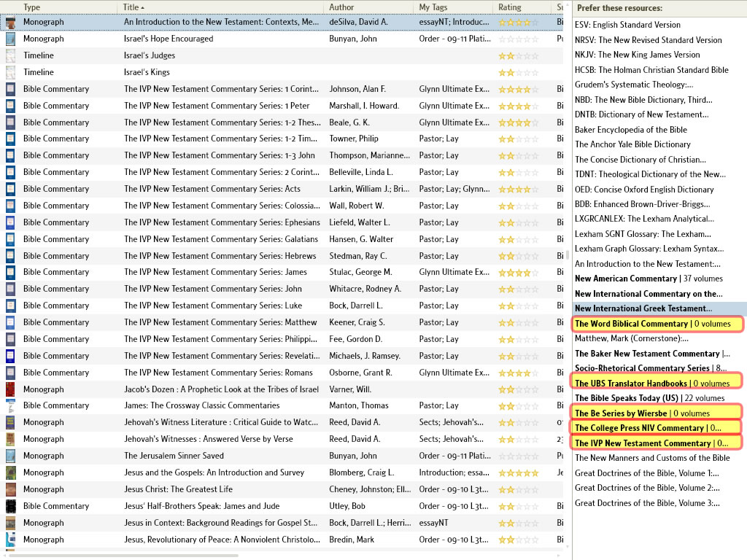The height and width of the screenshot is (560, 747).
Task: Select The Anchor Yale Bible Dictionary
Action: 632,144
